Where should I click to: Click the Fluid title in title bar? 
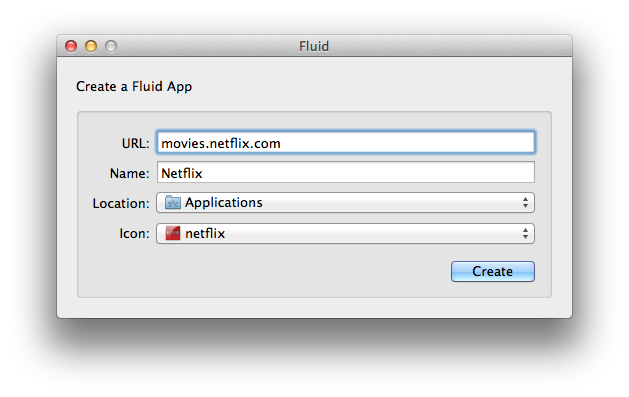(314, 46)
